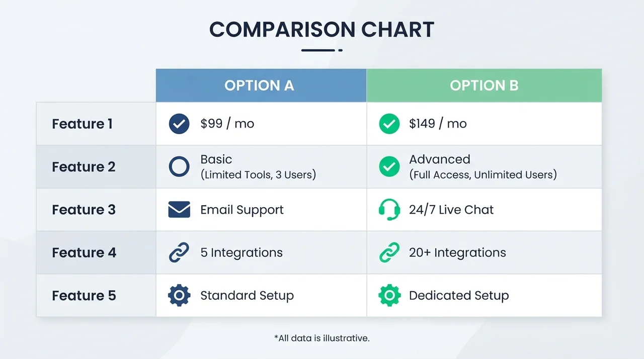
Task: Click the green gear icon for Dedicated Setup
Action: pos(389,295)
